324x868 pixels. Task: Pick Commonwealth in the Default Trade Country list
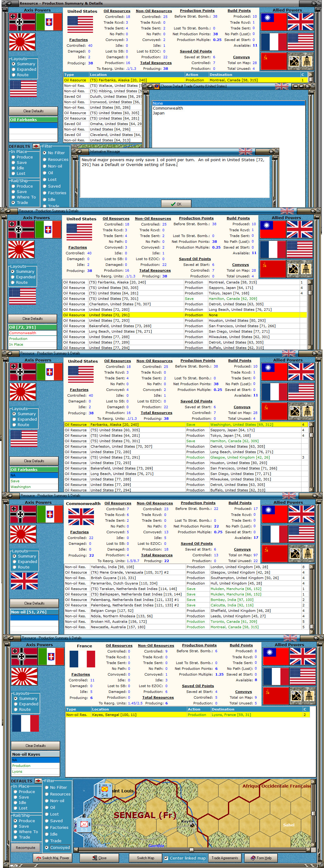click(229, 108)
